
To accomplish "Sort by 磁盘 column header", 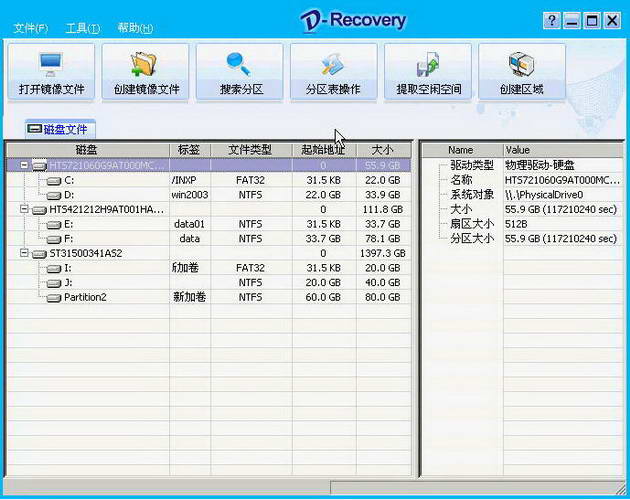I will tap(88, 150).
